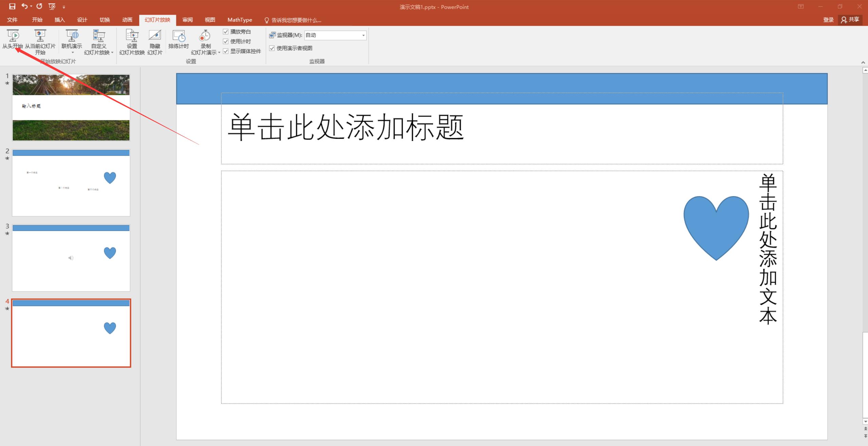868x446 pixels.
Task: Expand Custom Slide Show dropdown
Action: (112, 53)
